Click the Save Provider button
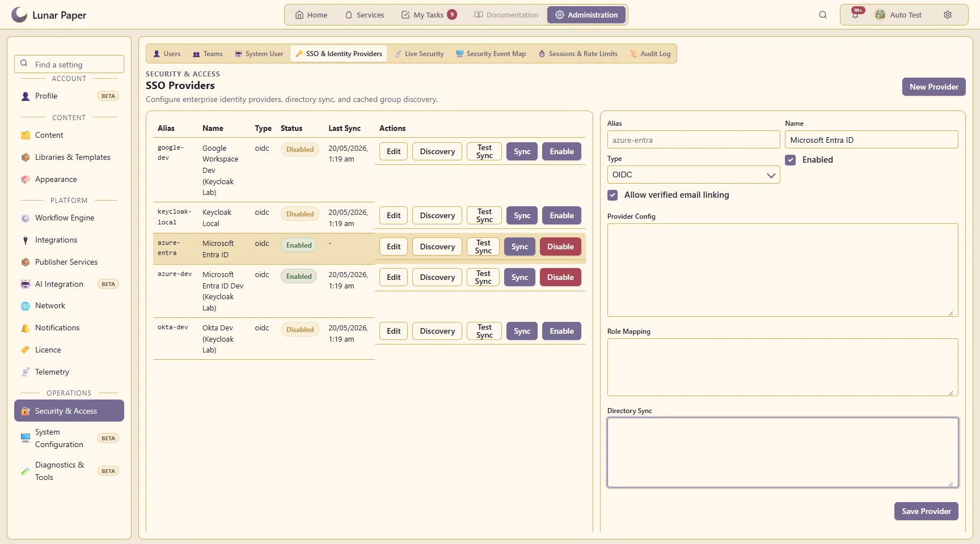 coord(926,511)
